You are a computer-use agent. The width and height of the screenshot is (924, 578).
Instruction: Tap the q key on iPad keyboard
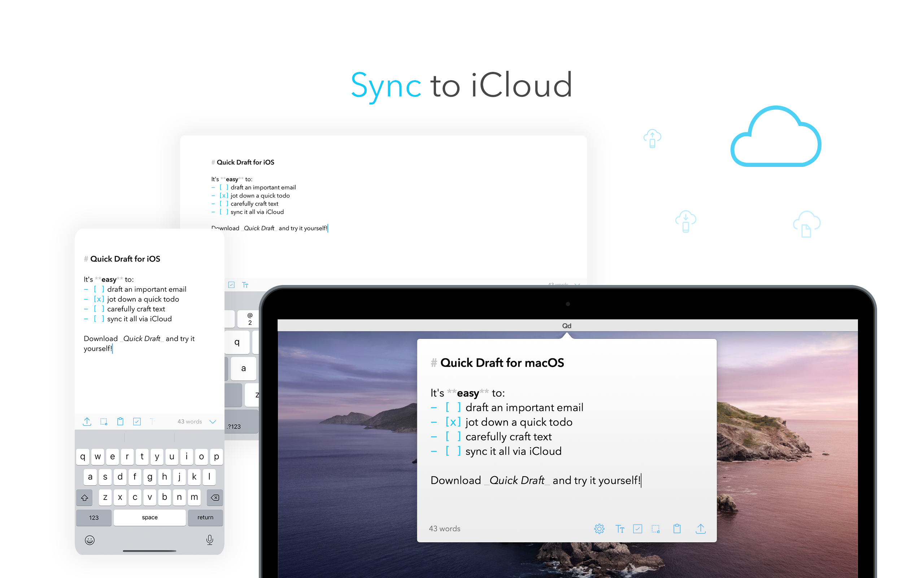coord(237,342)
